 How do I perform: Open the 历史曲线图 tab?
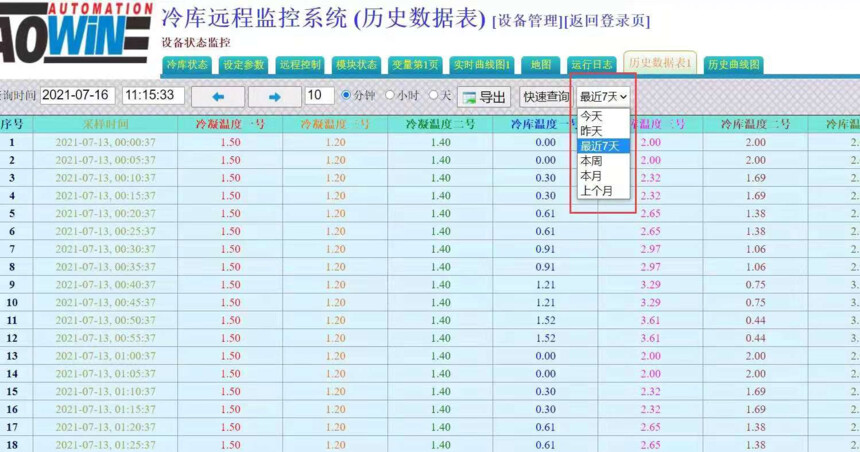coord(733,65)
